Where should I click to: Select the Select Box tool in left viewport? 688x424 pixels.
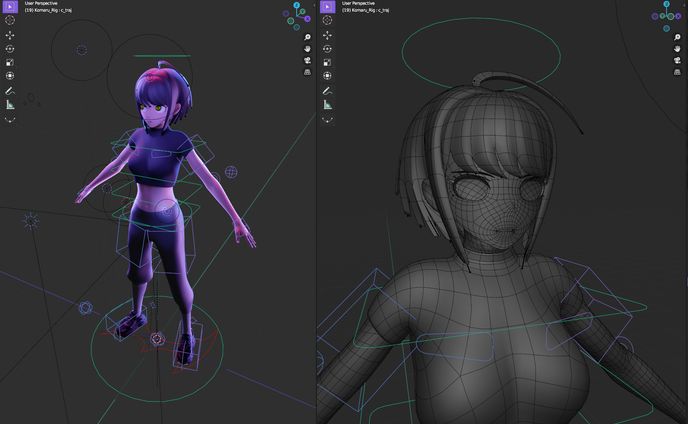click(x=10, y=7)
